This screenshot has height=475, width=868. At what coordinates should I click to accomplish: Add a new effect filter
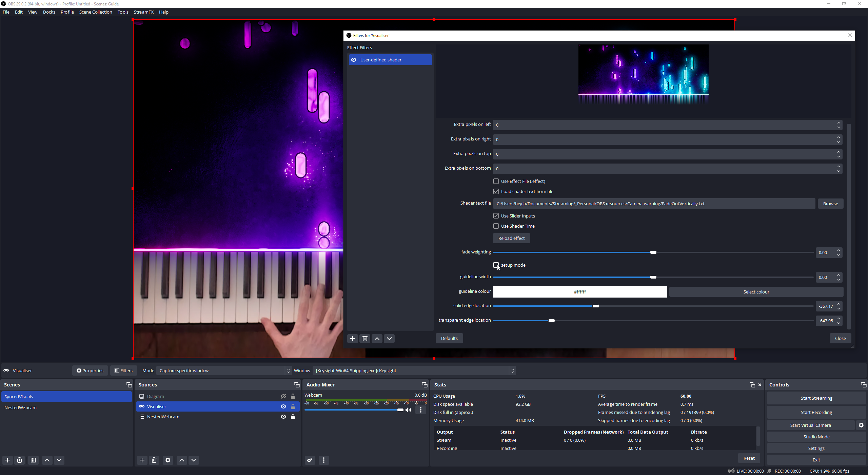[353, 339]
